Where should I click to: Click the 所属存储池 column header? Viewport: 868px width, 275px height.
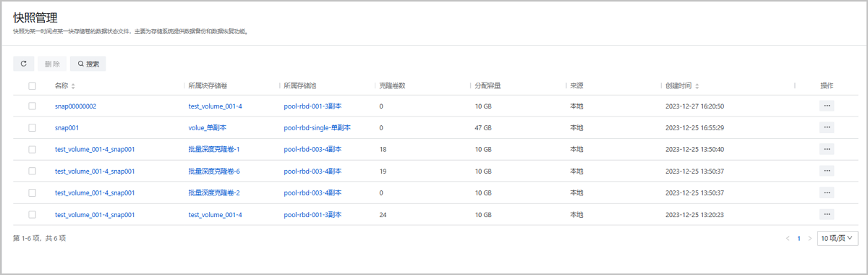(x=300, y=86)
